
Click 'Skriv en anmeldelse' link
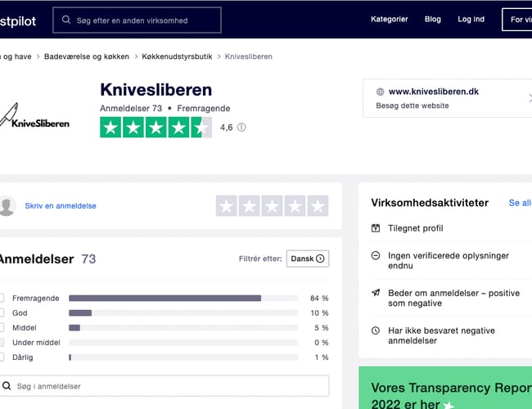[61, 206]
